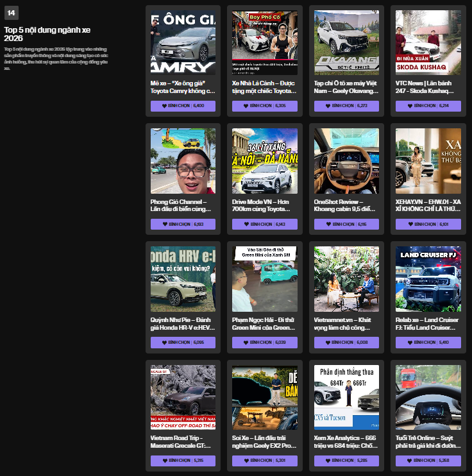Vote for Tuổi Trẻ Online entry

point(428,461)
